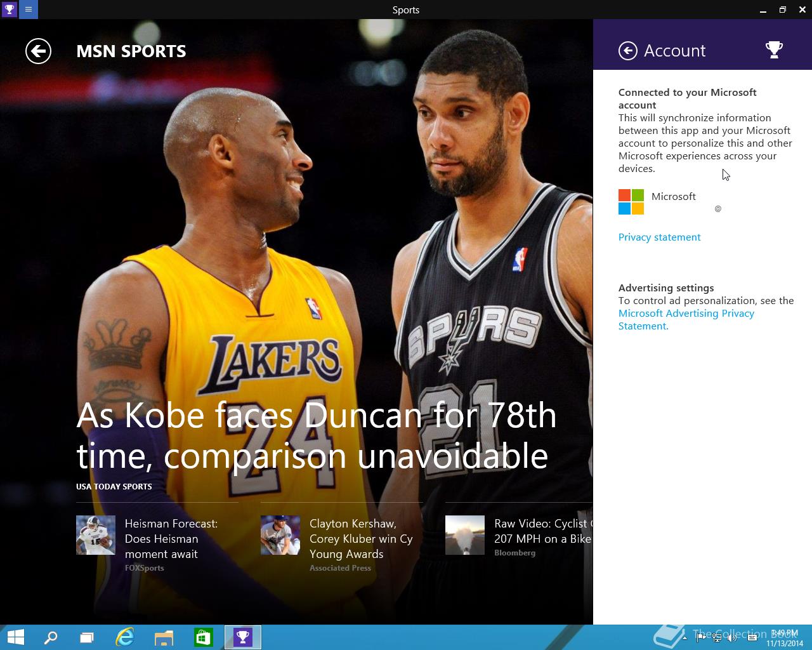Viewport: 812px width, 650px height.
Task: Click the Associated Press source label
Action: tap(340, 568)
